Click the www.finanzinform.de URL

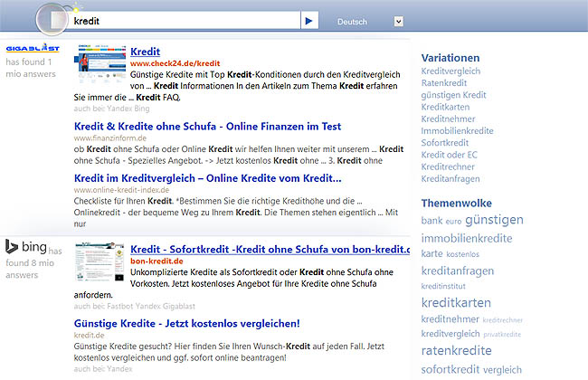110,138
